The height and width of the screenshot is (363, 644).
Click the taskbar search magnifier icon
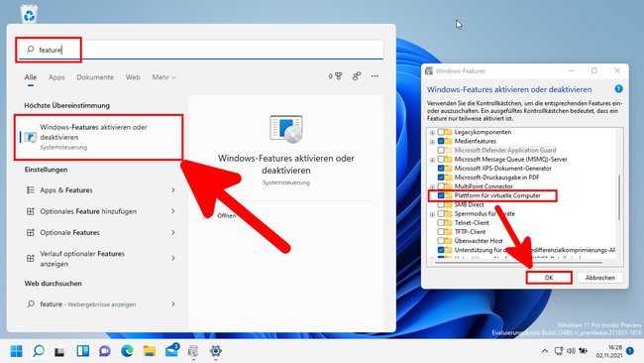point(39,351)
